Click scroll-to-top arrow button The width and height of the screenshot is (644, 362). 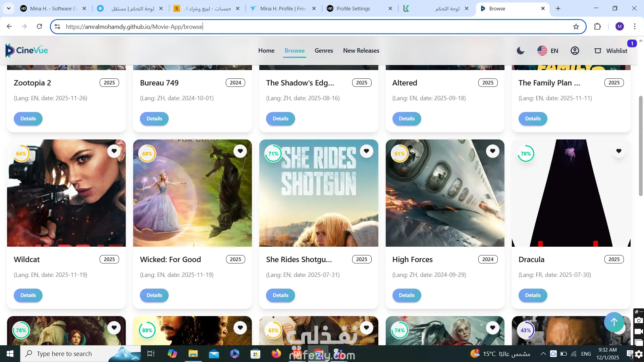coord(614,322)
